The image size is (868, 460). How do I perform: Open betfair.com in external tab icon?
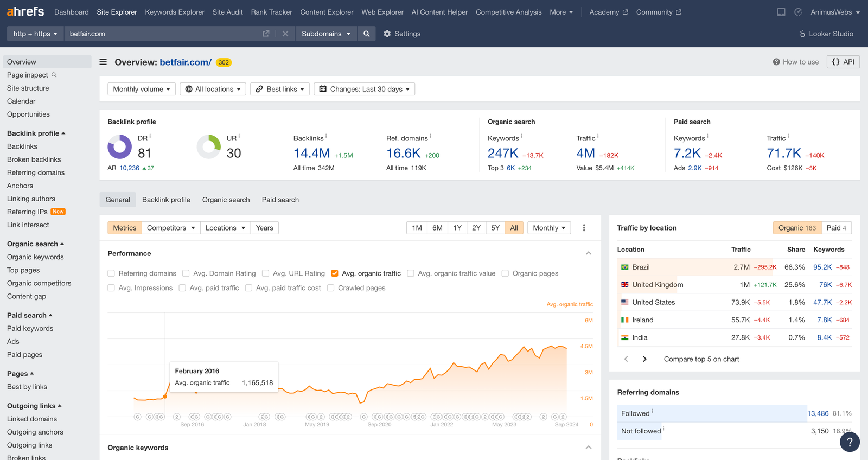coord(266,34)
